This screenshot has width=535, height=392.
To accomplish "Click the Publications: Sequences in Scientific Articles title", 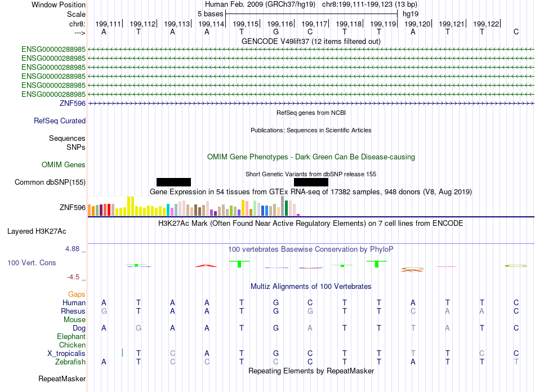I will [311, 130].
